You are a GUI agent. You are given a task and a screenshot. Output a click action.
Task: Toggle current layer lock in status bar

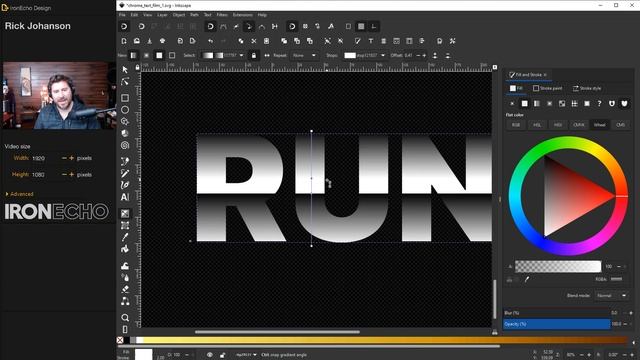[x=222, y=355]
